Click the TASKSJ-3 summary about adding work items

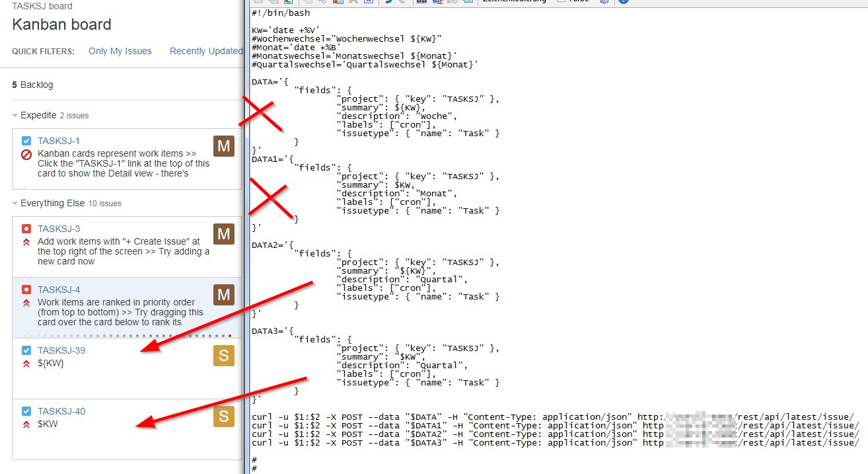tap(124, 251)
